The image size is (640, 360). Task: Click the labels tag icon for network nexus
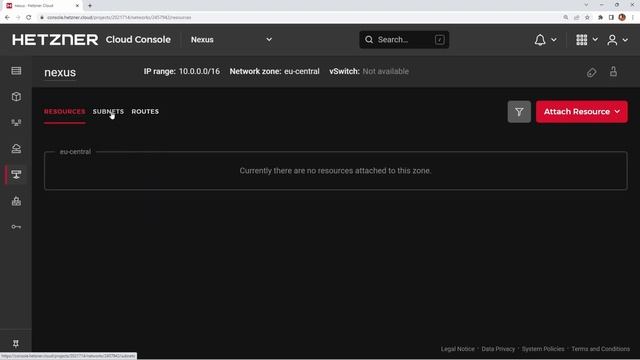pyautogui.click(x=591, y=72)
